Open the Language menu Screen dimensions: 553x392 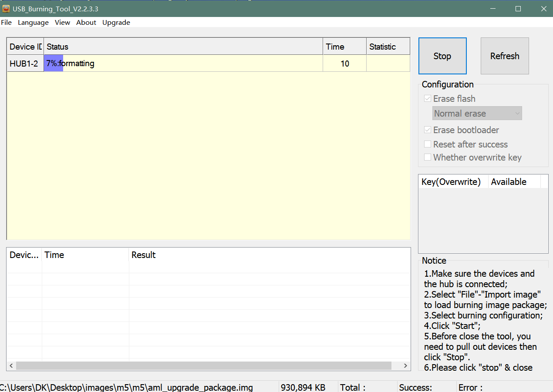click(33, 23)
